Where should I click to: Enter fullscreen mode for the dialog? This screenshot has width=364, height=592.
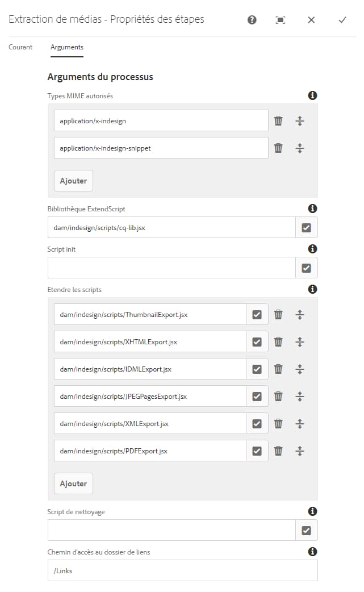pos(281,19)
